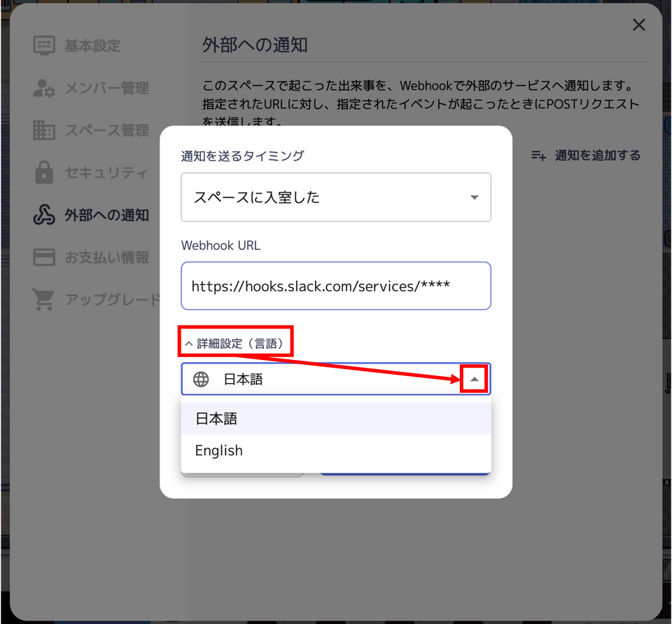Click the スペース管理 building icon
The width and height of the screenshot is (672, 624).
tap(44, 130)
